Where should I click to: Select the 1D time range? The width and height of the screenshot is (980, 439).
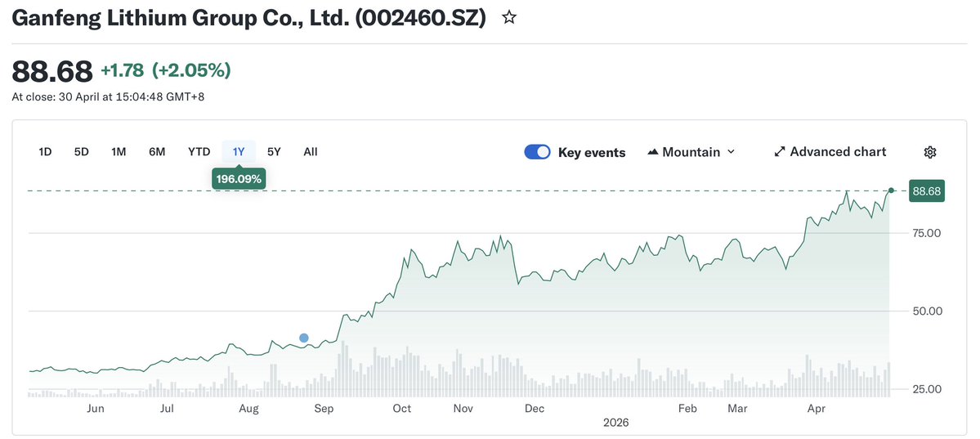45,152
